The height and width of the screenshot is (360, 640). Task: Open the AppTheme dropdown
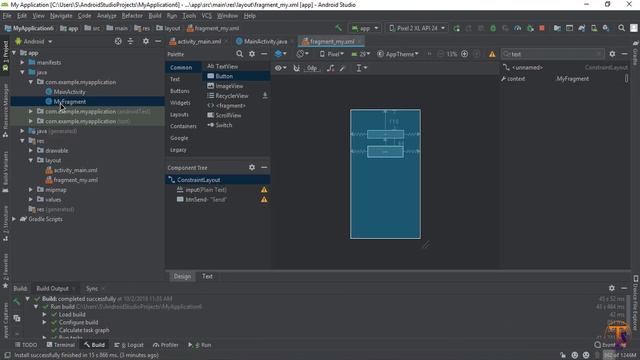coord(398,54)
